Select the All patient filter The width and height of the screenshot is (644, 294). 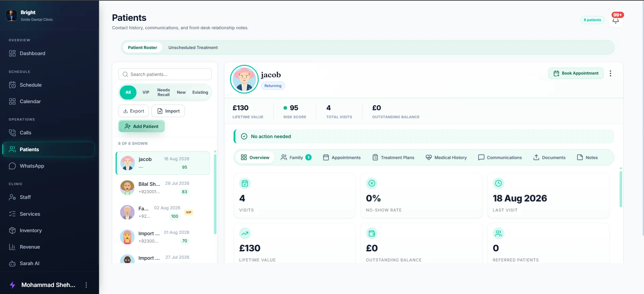tap(128, 92)
